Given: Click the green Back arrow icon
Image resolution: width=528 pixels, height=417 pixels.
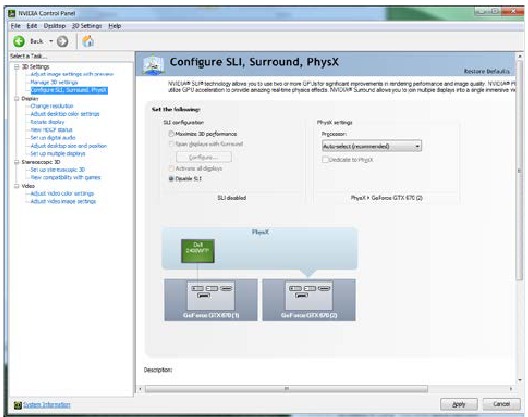Looking at the screenshot, I should (x=19, y=41).
